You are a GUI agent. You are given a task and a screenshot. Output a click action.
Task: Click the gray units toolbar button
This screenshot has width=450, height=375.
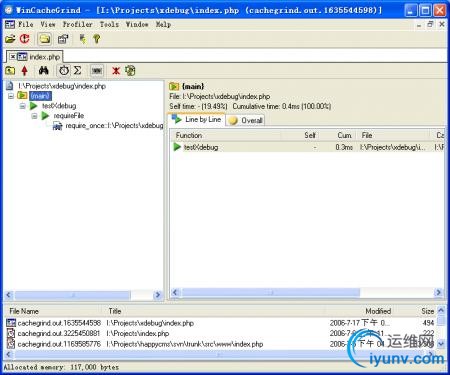97,71
